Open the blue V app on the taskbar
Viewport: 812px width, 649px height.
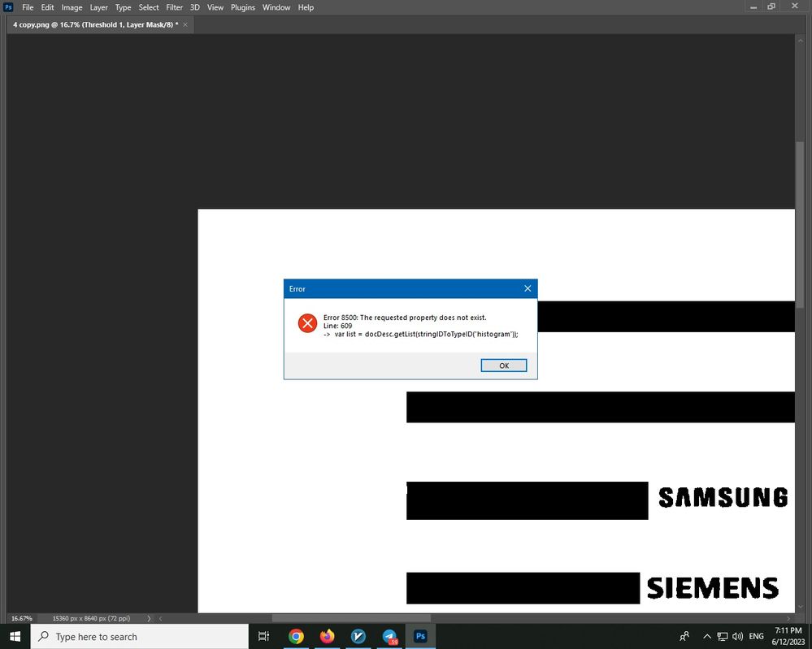coord(358,637)
